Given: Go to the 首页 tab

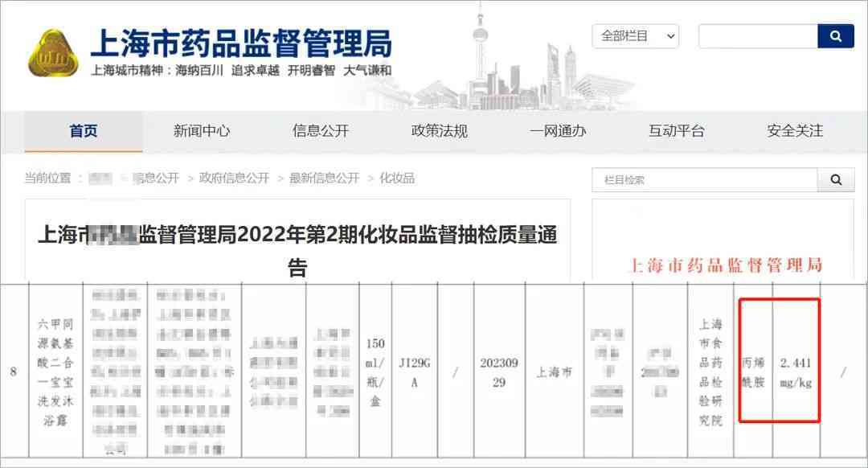Looking at the screenshot, I should pos(84,131).
